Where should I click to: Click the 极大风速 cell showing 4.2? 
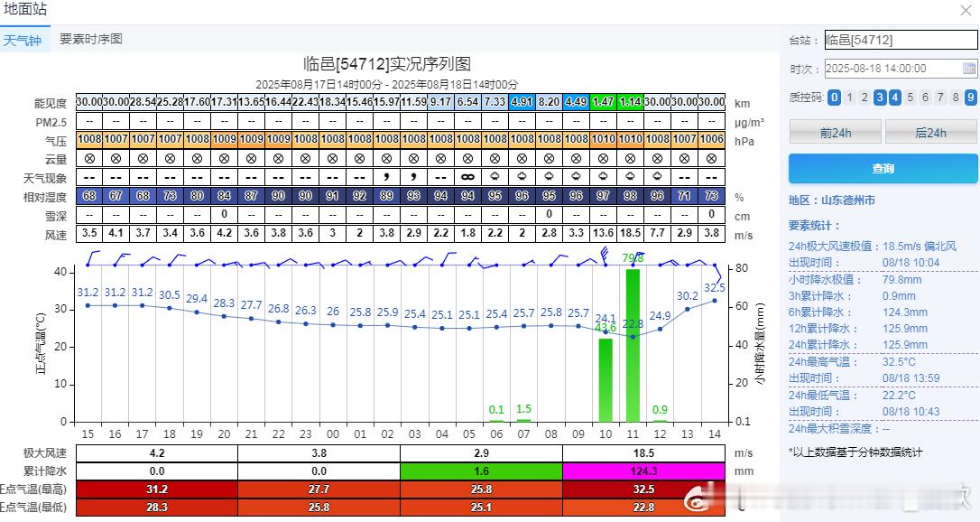coord(157,452)
